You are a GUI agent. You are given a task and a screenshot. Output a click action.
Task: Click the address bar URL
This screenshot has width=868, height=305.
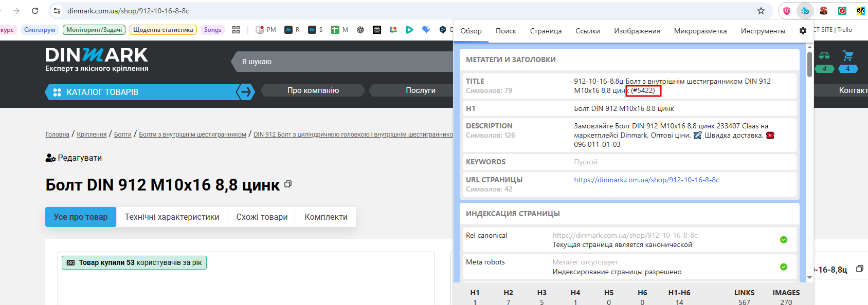(x=128, y=11)
